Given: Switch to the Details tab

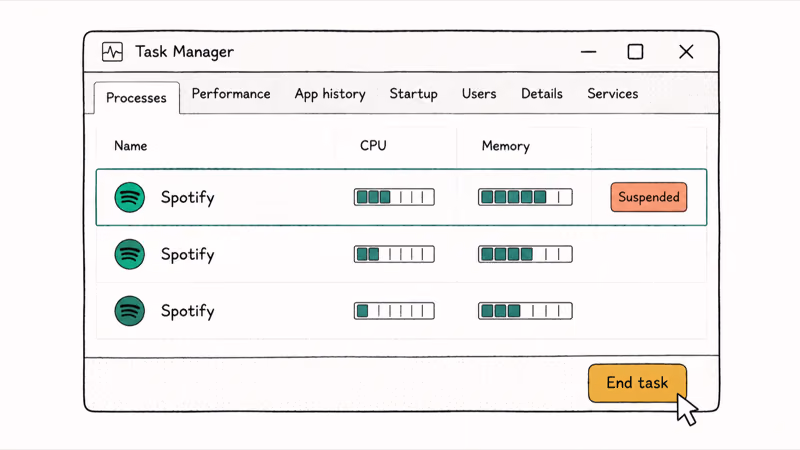Looking at the screenshot, I should point(542,94).
